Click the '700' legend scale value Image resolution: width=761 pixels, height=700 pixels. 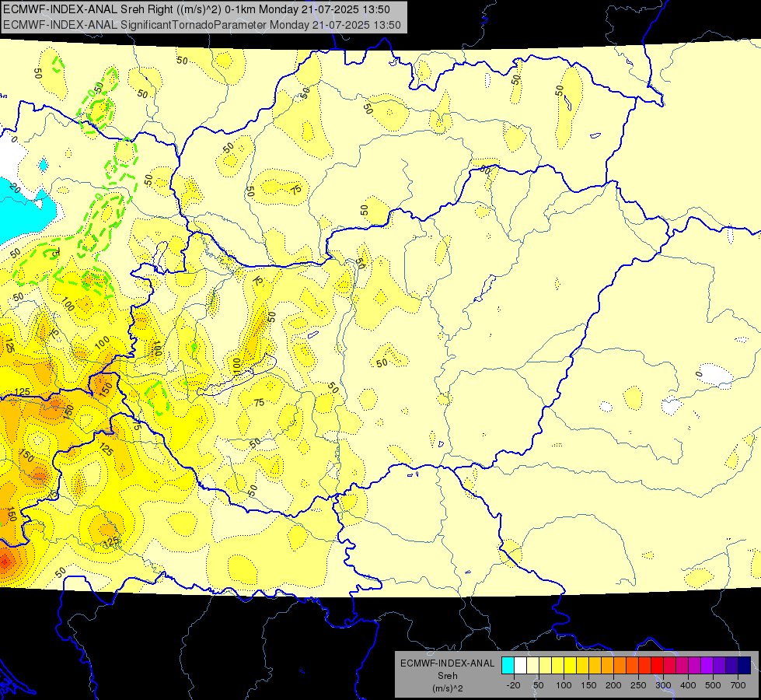pyautogui.click(x=738, y=685)
